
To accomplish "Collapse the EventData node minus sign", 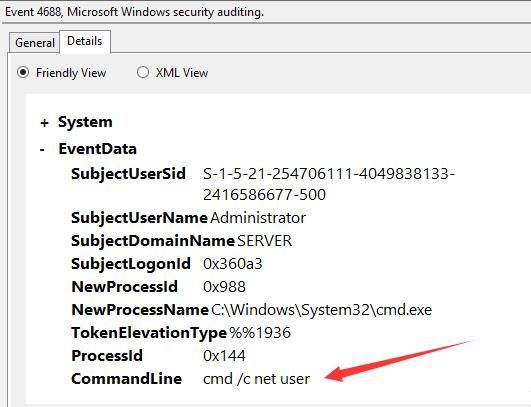I will point(42,149).
